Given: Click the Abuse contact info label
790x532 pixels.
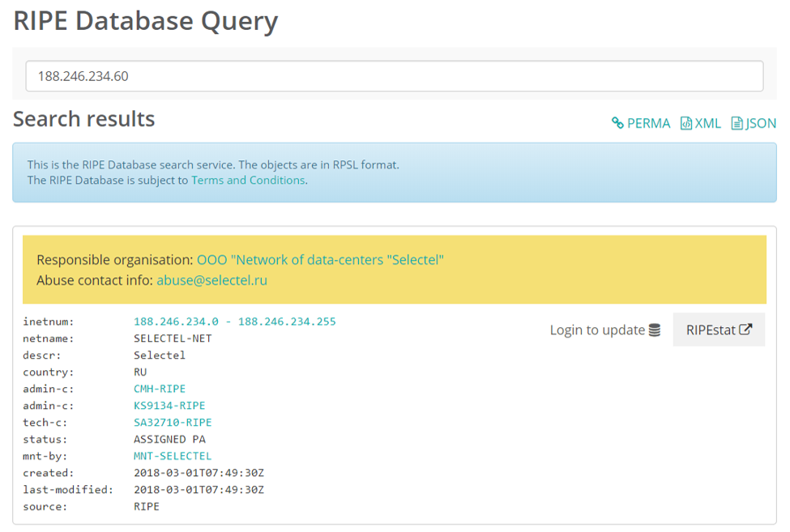Looking at the screenshot, I should [x=95, y=280].
